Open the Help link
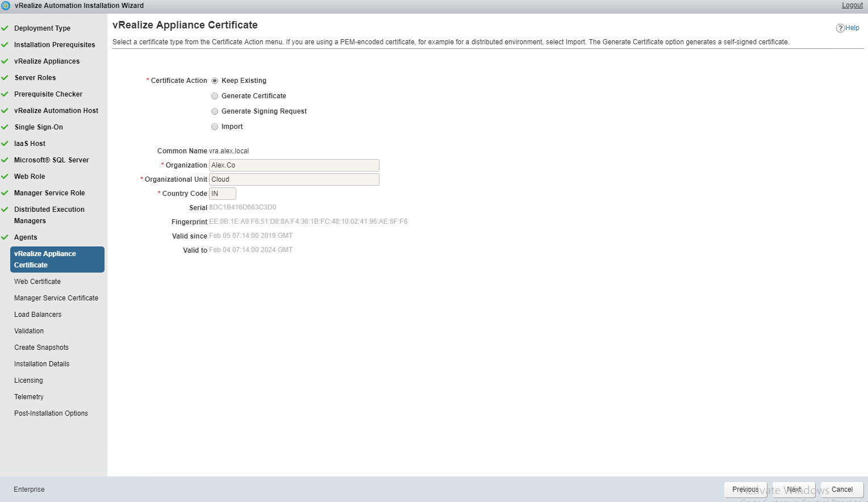This screenshot has width=868, height=502. 852,28
